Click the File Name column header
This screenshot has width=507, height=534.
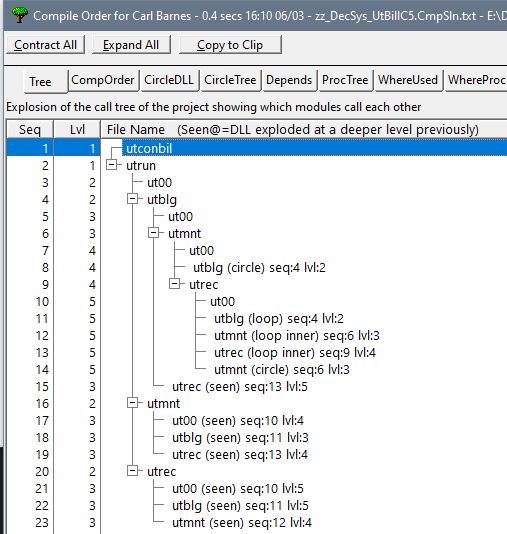(304, 129)
